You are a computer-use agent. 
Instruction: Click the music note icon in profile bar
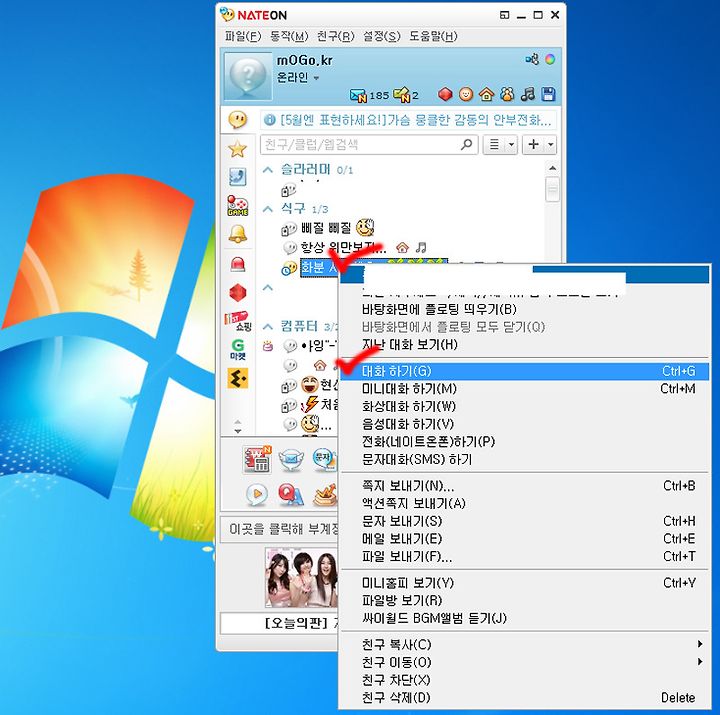click(528, 95)
